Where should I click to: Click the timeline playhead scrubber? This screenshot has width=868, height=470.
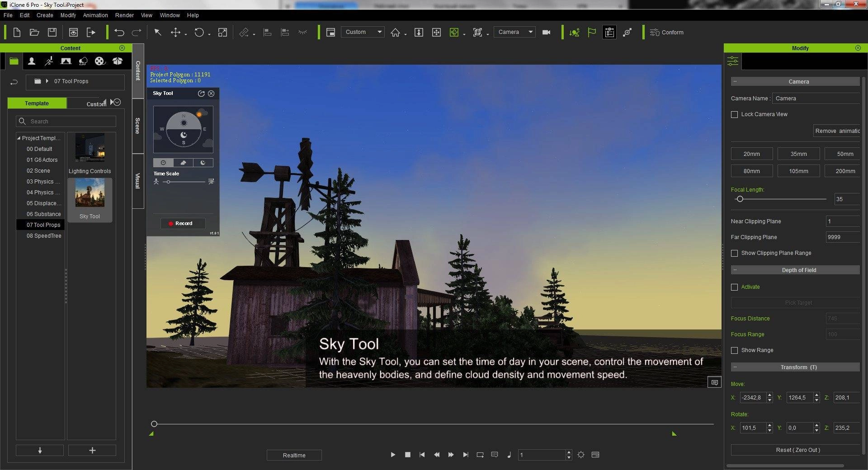tap(154, 424)
